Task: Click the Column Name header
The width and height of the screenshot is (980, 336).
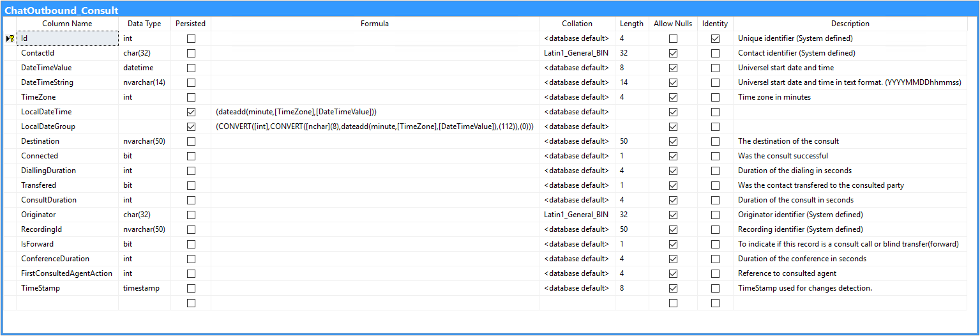Action: 67,24
